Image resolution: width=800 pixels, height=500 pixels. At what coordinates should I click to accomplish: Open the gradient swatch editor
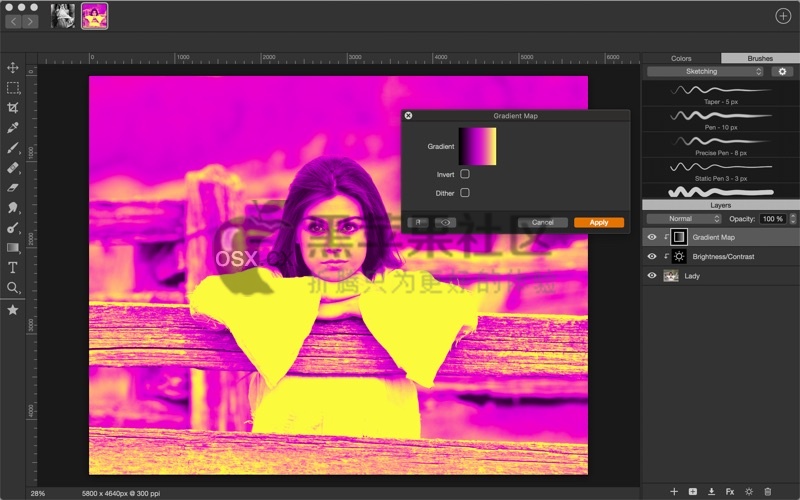(477, 146)
